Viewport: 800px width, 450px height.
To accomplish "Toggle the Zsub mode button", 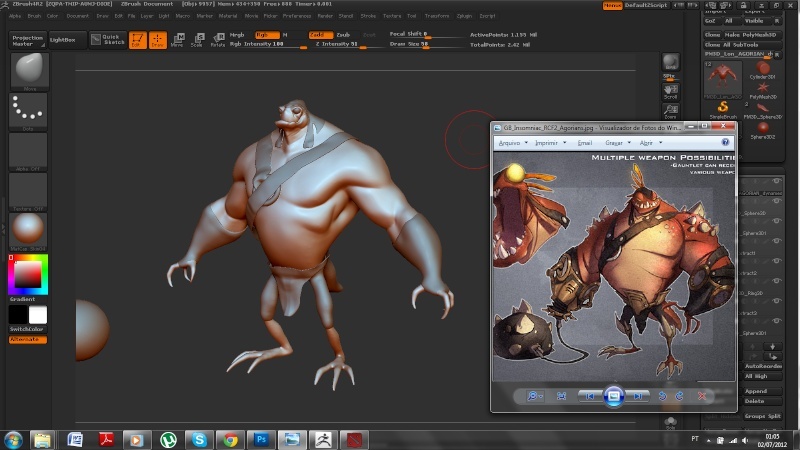I will click(x=343, y=35).
